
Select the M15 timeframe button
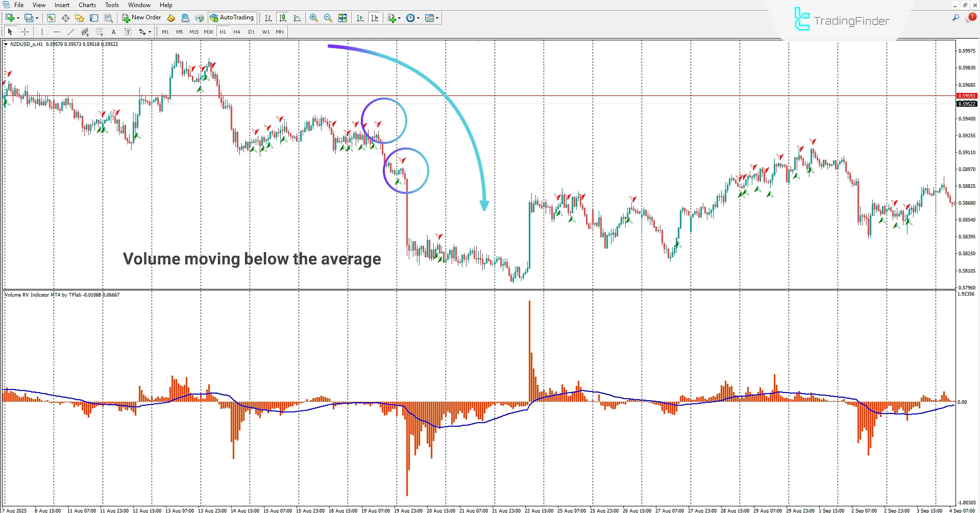[194, 32]
